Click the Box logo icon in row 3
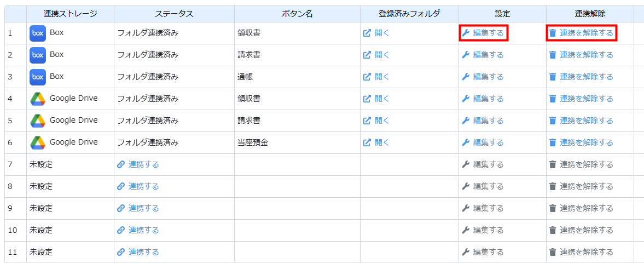Screen dimensions: 644x269 tap(37, 77)
